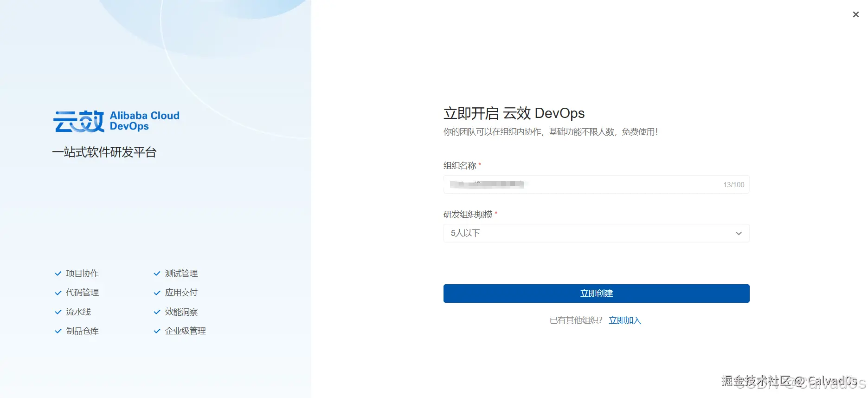The height and width of the screenshot is (398, 868).
Task: Click the 研发组织规模 field label
Action: tap(468, 214)
